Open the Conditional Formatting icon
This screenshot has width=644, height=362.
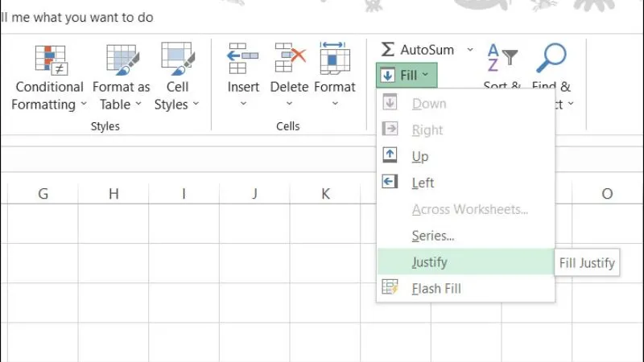[51, 60]
